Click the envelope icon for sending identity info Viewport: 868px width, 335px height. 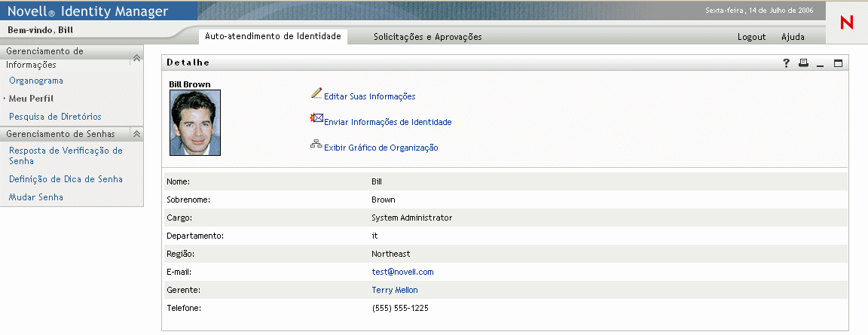[x=316, y=118]
